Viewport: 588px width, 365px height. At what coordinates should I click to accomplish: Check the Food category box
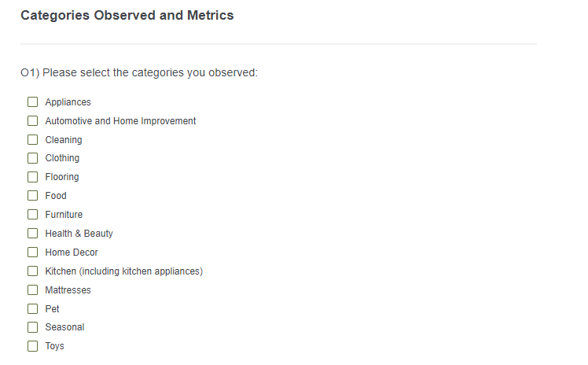pos(33,196)
